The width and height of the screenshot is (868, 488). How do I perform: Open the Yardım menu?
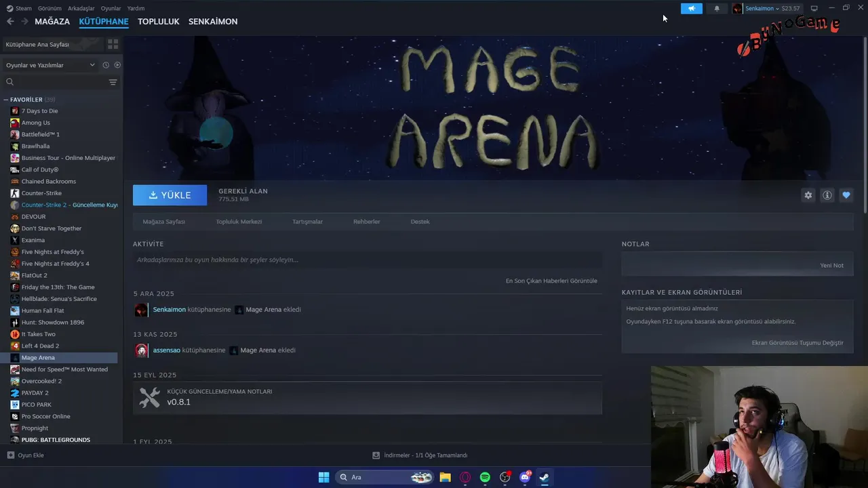point(136,8)
